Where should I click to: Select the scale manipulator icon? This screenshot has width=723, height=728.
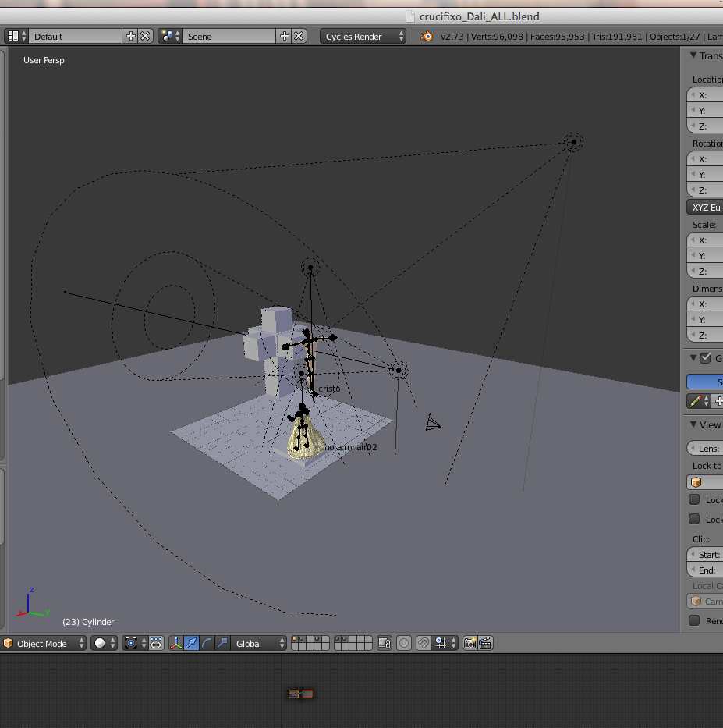222,644
